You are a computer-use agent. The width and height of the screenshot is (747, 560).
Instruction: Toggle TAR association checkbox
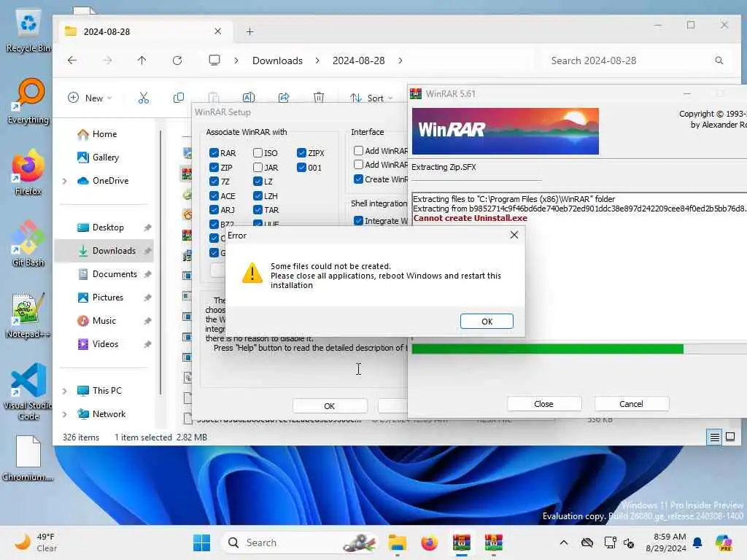click(x=258, y=210)
